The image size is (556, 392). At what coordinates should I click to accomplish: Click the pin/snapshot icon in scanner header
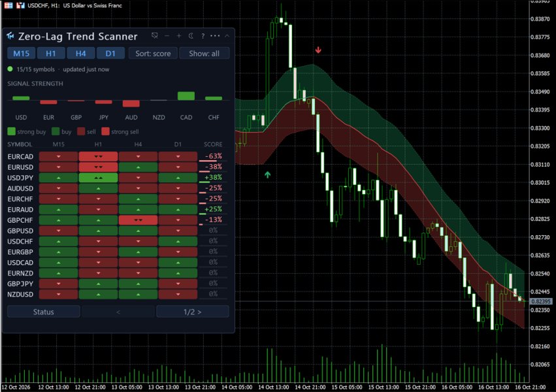155,35
